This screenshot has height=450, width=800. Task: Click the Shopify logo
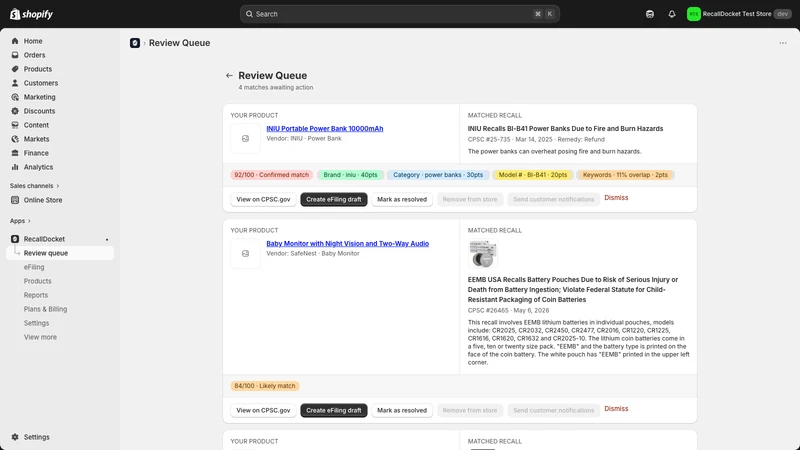(31, 14)
